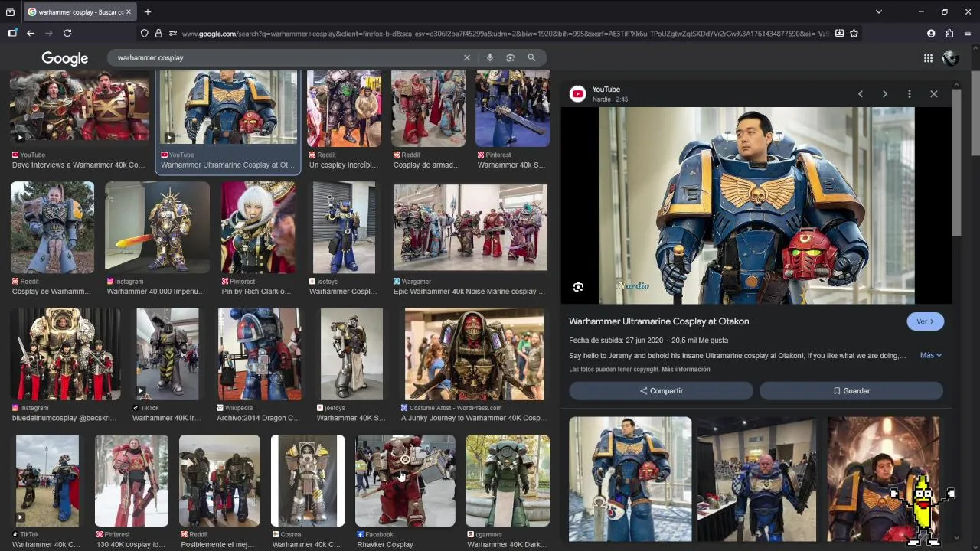980x551 pixels.
Task: Open Wikipedia Archivo:2014 Dragon C... image
Action: [259, 354]
